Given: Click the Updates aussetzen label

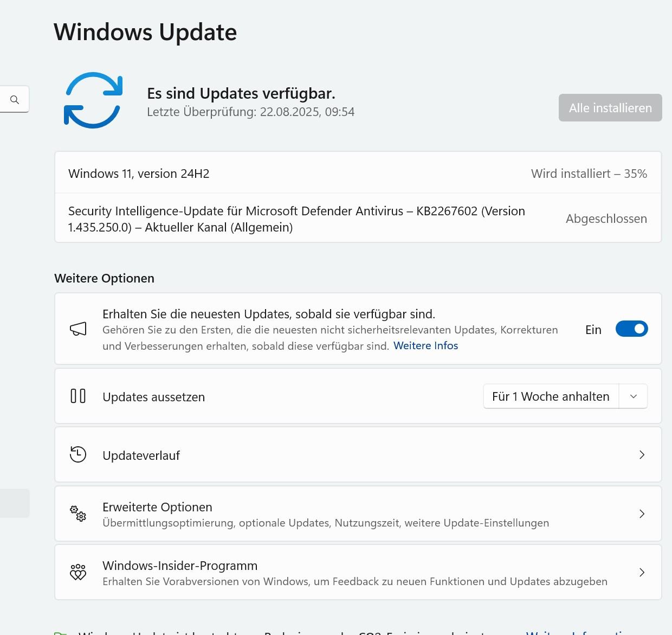Looking at the screenshot, I should [x=153, y=397].
